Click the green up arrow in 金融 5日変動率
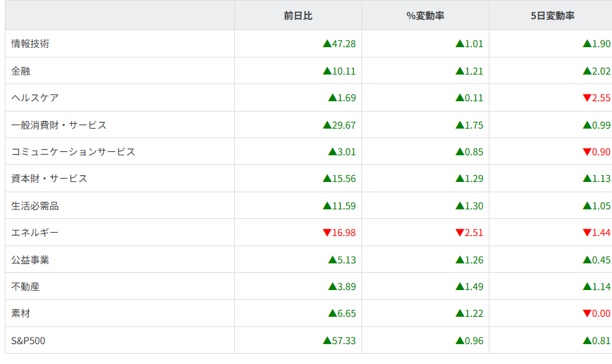The width and height of the screenshot is (612, 364). (587, 70)
